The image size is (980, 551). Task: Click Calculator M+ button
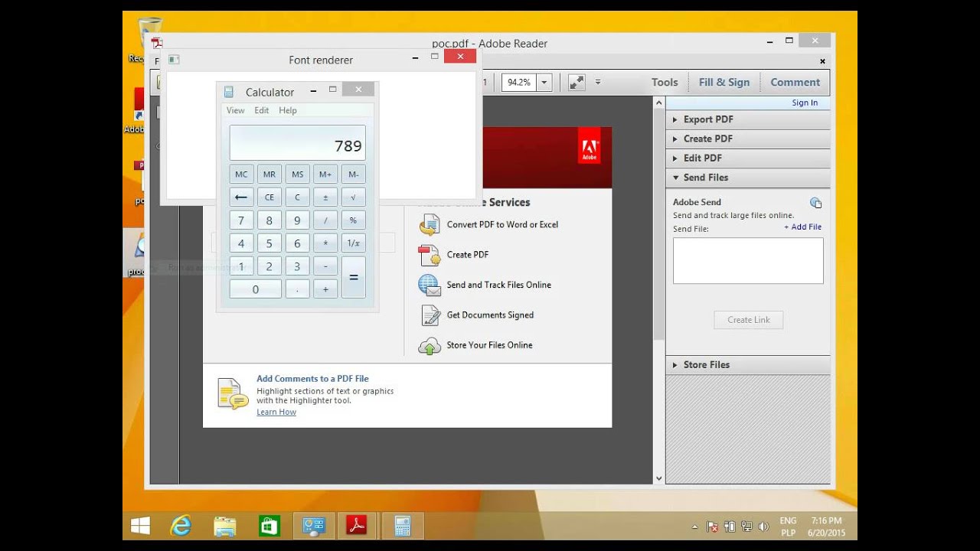[325, 174]
